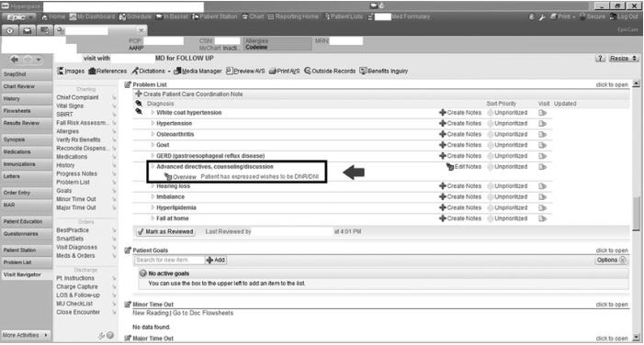
Task: Open Media Manager
Action: coord(198,71)
